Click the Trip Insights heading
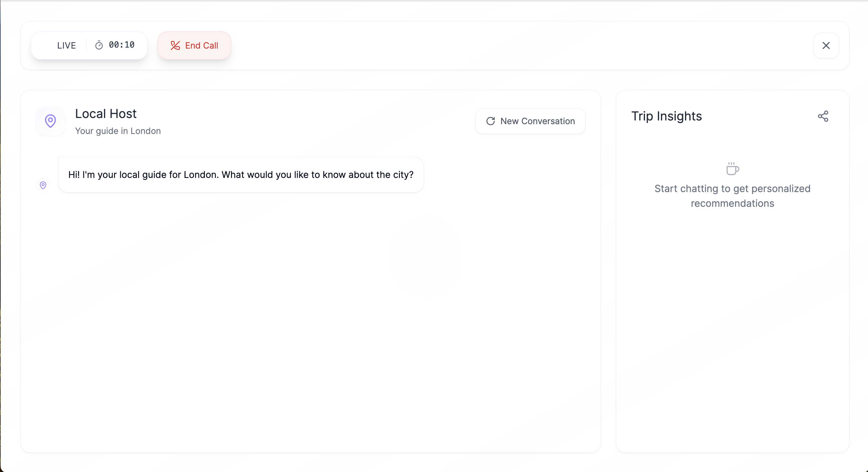Screen dimensions: 868x472 666,116
